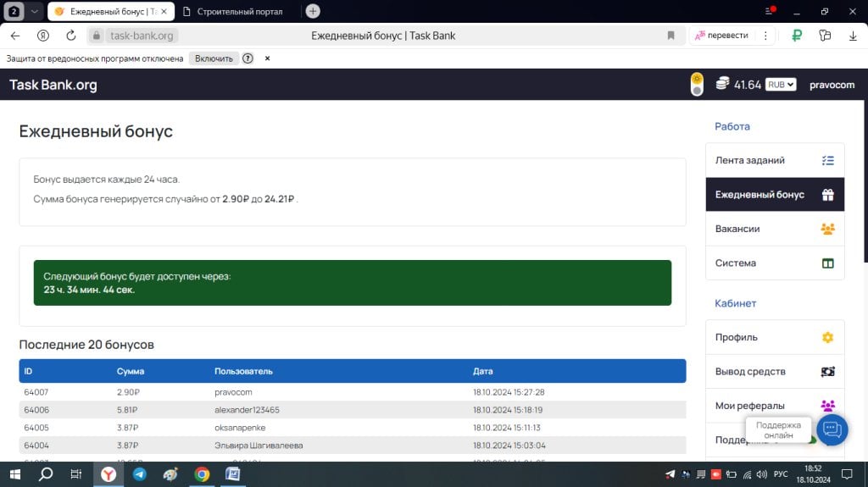Open Windows taskbar search

pyautogui.click(x=46, y=474)
